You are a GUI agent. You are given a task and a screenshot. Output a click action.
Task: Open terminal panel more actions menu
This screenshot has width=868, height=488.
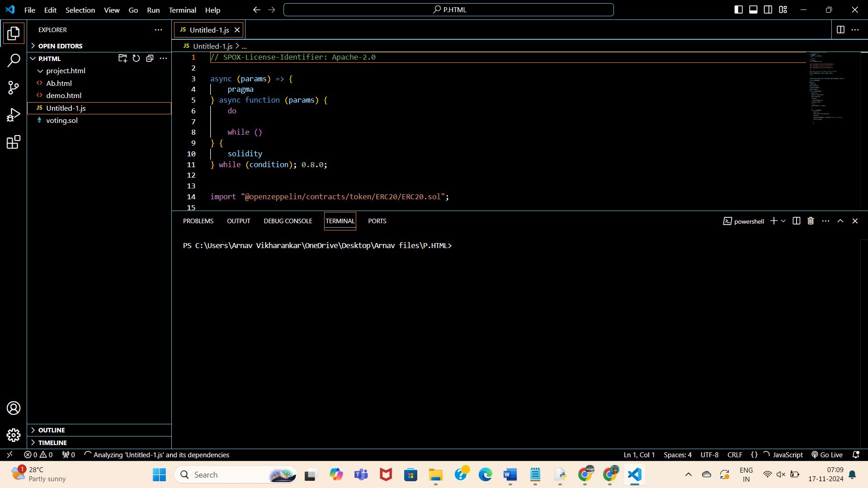pos(826,221)
